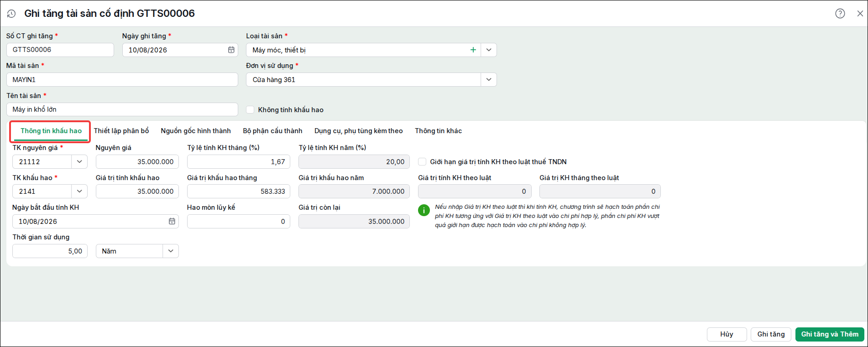This screenshot has width=868, height=347.
Task: Click the green info icon
Action: point(424,210)
